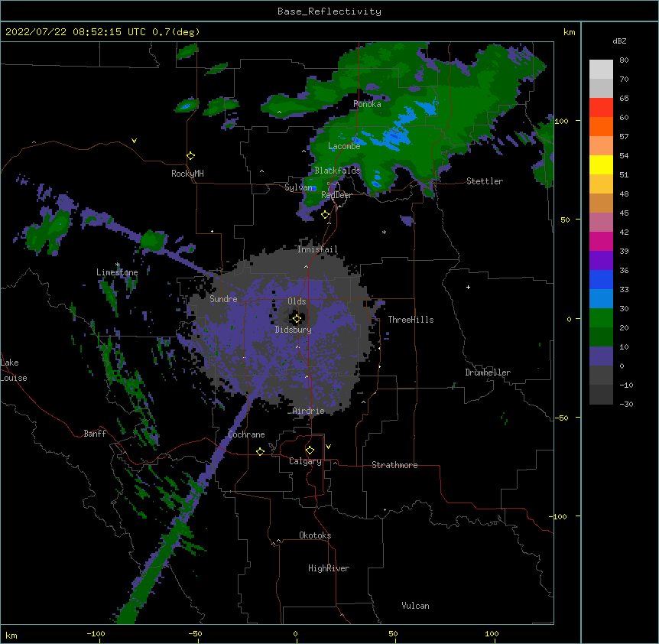The width and height of the screenshot is (659, 644).
Task: Click the green 20 dBZ legend swatch
Action: coord(601,318)
